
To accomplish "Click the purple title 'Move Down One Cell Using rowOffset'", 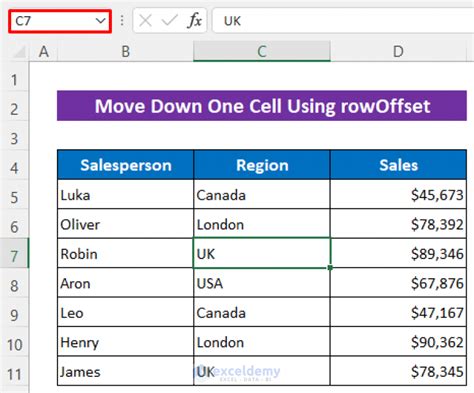I will pyautogui.click(x=262, y=106).
